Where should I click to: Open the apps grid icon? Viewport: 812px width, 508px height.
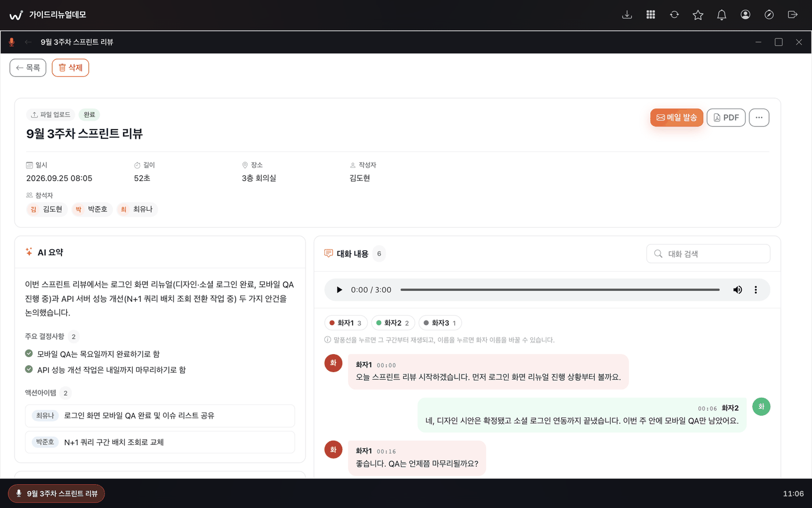(x=651, y=15)
